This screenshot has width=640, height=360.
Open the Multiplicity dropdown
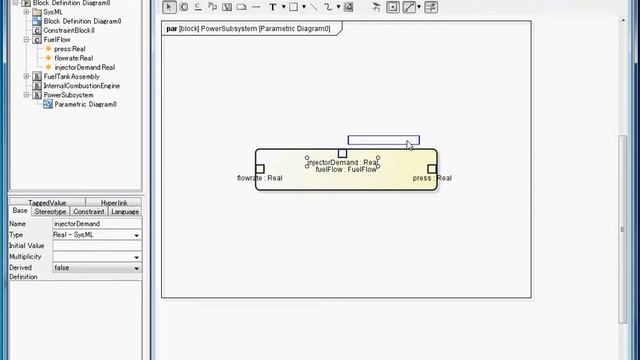97,257
